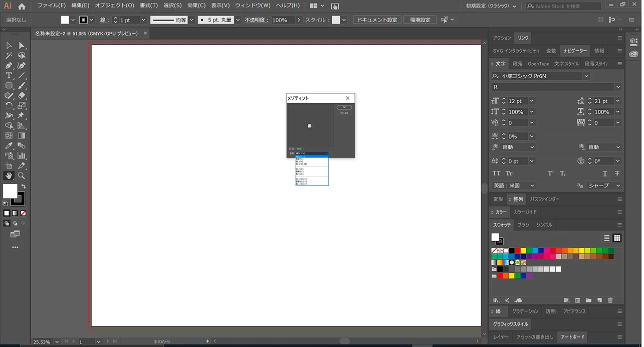The image size is (644, 347).
Task: Click キャンセル in メゾティント dialog
Action: (x=344, y=113)
